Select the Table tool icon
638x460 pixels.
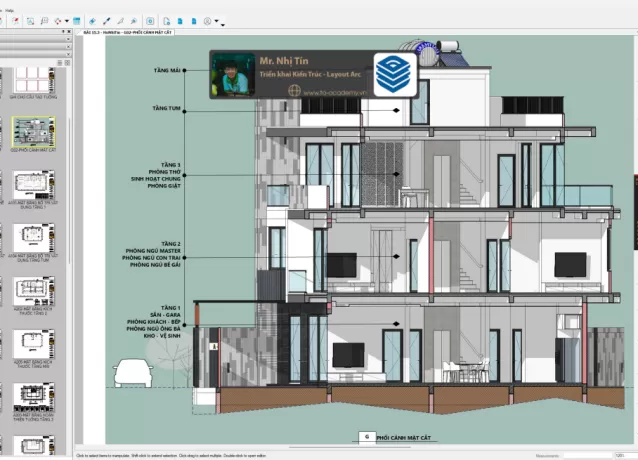(76, 21)
